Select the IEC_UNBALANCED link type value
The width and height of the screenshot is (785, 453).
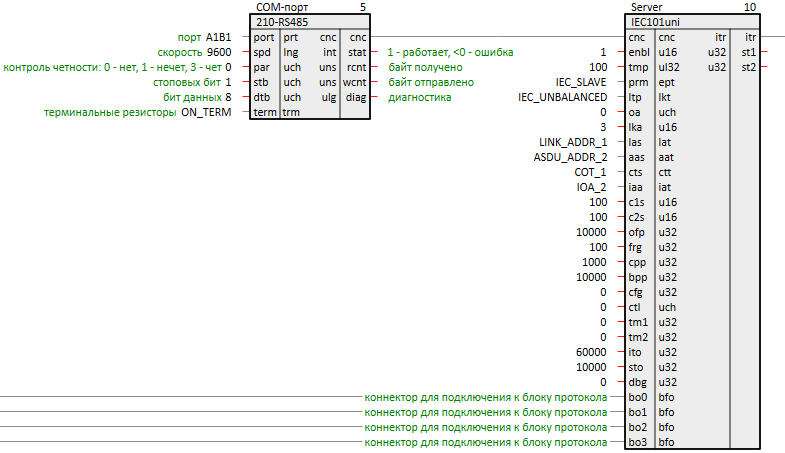point(562,97)
